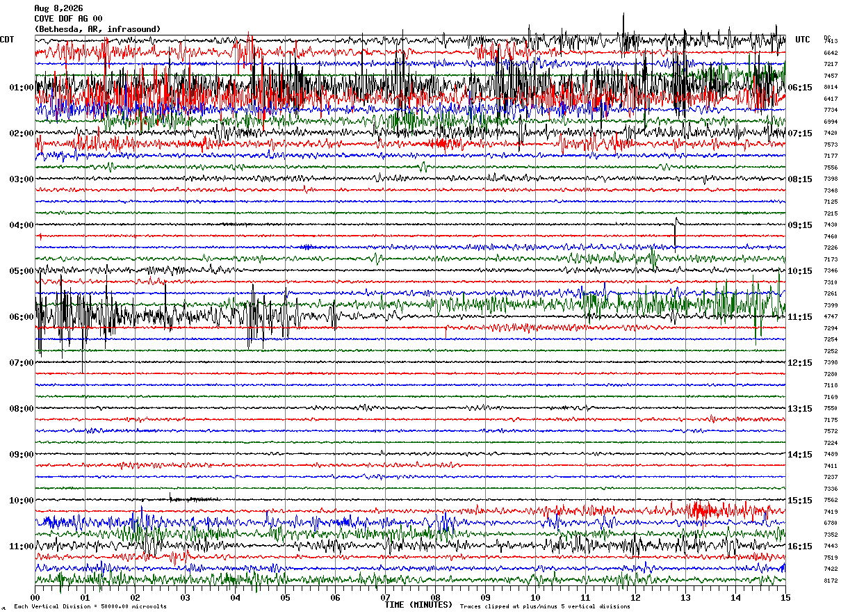Click the TIME (MINUTES) axis label
This screenshot has width=841, height=616.
pyautogui.click(x=418, y=605)
